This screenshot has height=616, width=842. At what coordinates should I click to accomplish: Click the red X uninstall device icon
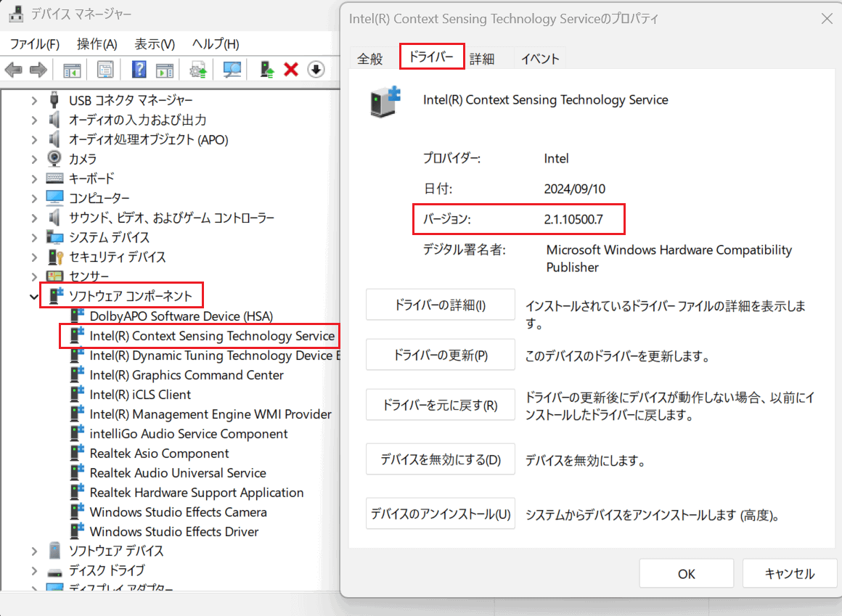(x=291, y=70)
